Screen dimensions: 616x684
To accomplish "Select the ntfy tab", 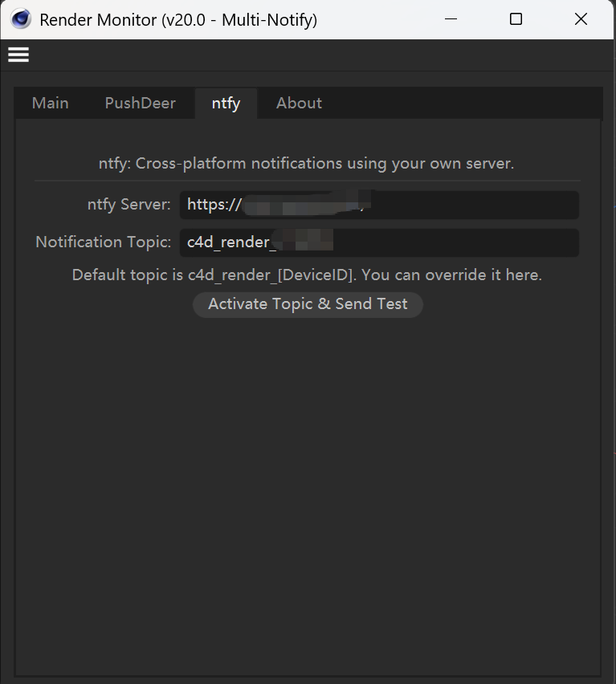I will click(x=226, y=104).
